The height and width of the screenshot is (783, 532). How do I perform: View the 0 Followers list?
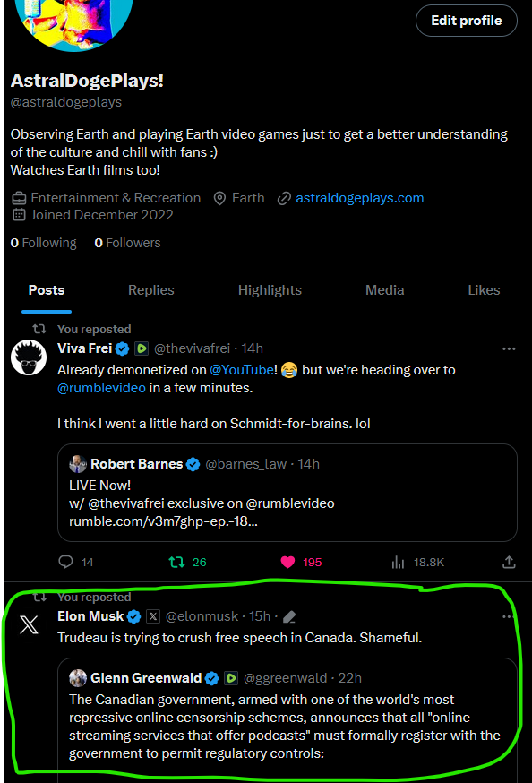click(127, 243)
